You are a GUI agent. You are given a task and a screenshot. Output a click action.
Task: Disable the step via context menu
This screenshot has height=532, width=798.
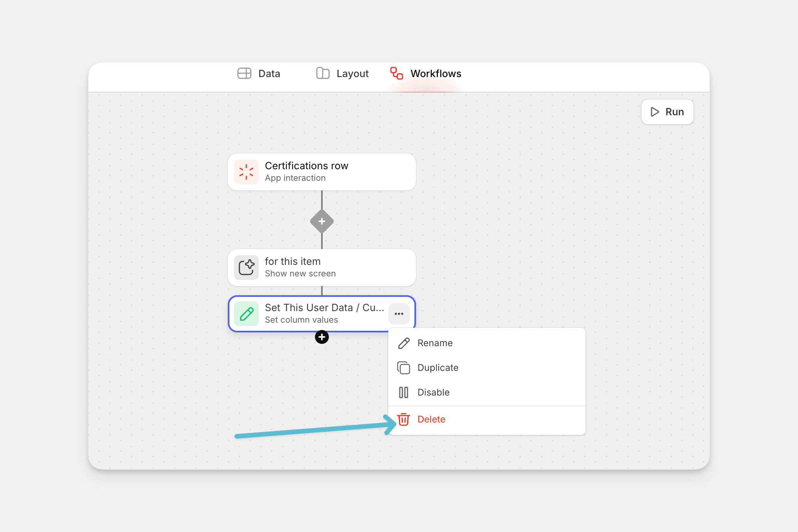click(433, 392)
